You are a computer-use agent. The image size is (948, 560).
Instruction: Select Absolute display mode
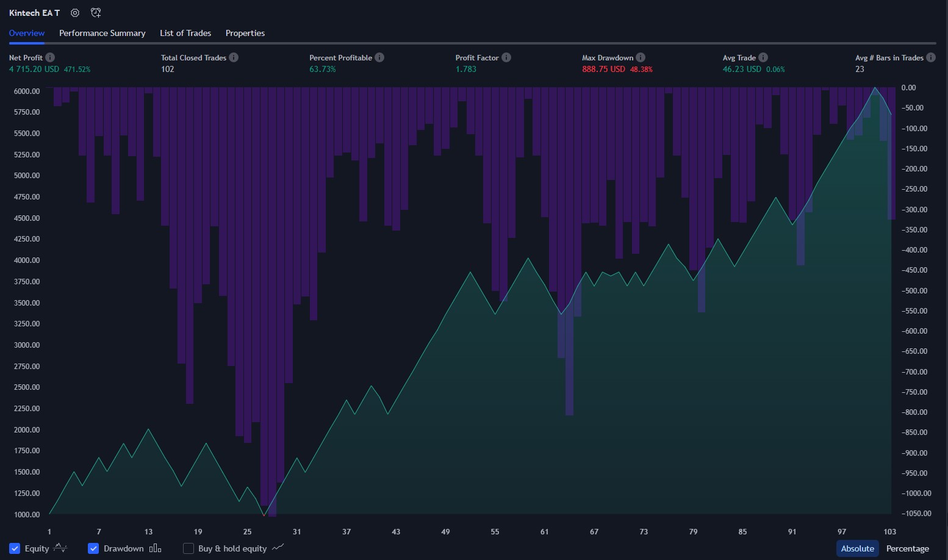858,548
